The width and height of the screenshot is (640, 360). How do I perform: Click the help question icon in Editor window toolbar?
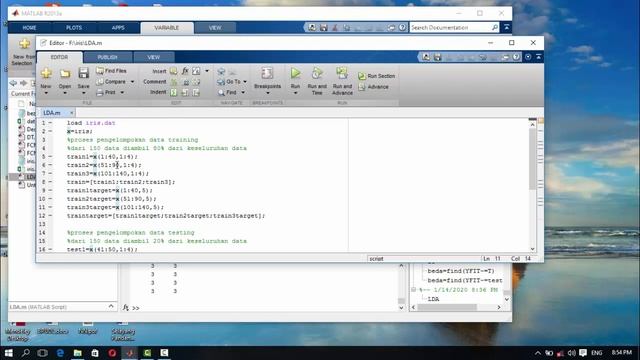tap(516, 57)
